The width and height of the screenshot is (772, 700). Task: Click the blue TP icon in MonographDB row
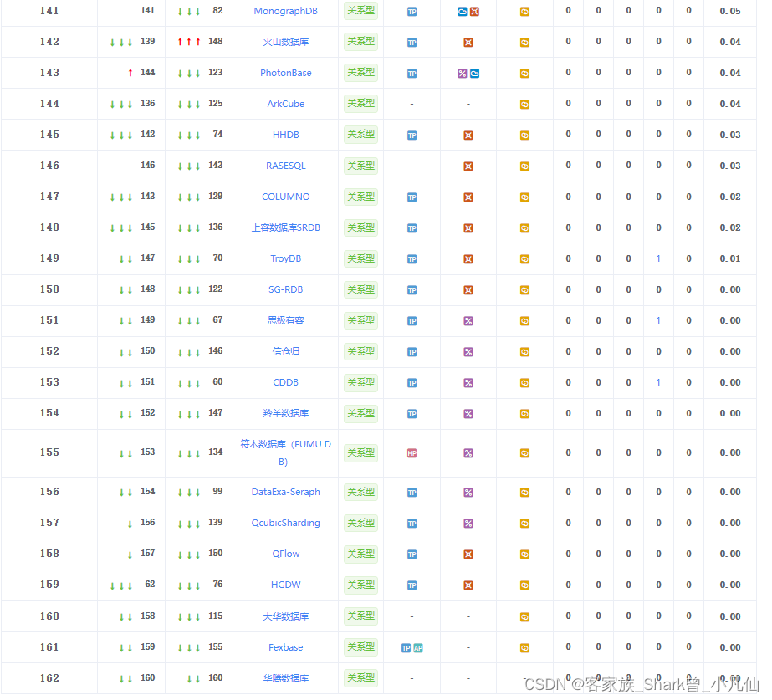click(412, 12)
